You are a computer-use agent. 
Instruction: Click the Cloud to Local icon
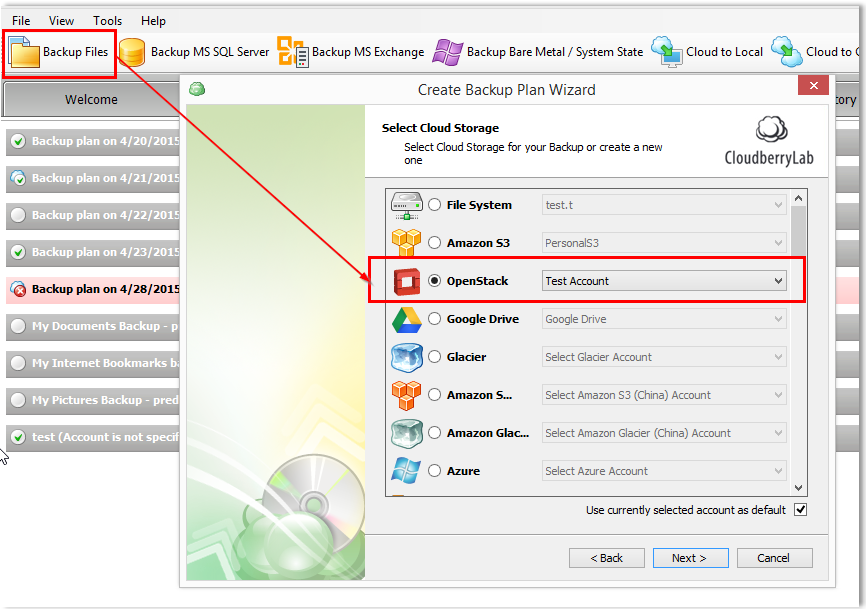(667, 52)
